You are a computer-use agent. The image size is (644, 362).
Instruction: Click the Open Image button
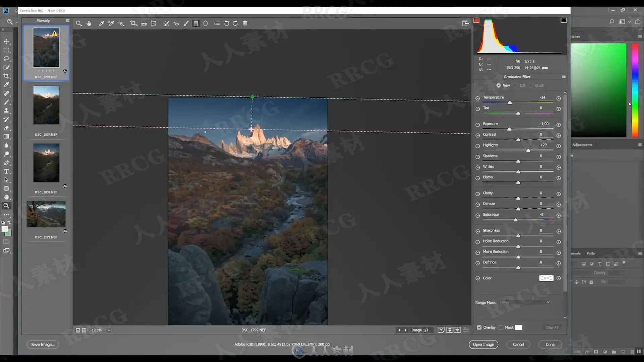[x=483, y=344]
